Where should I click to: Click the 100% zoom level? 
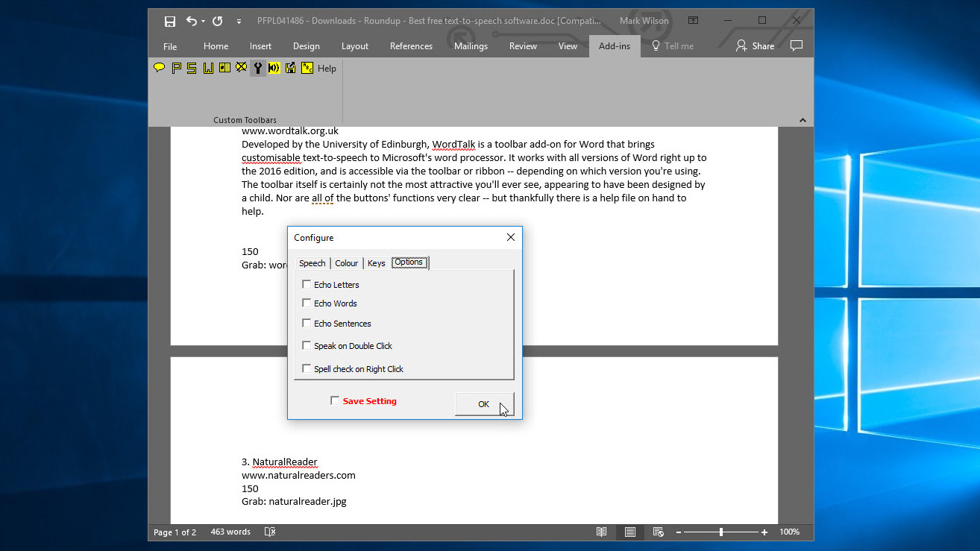pos(789,532)
